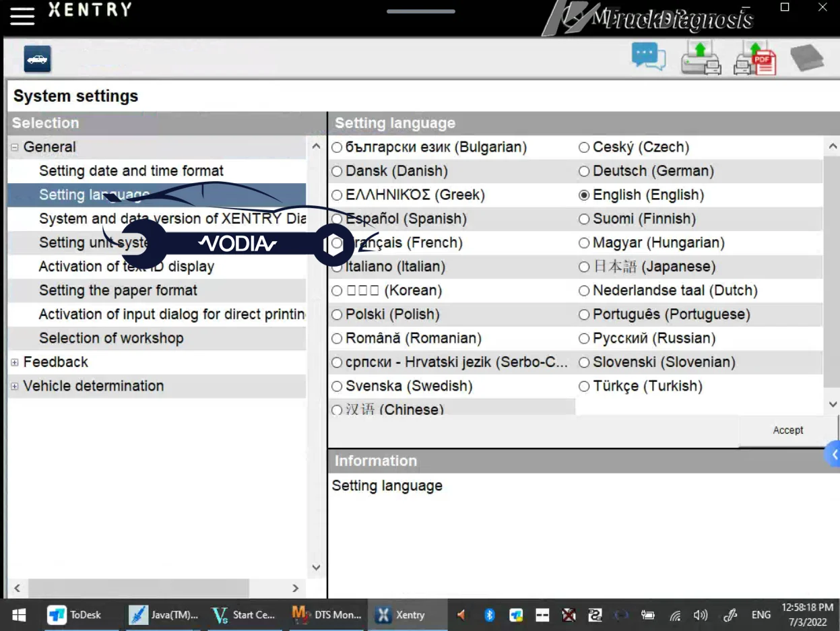Click the blue side panel arrow tab

pyautogui.click(x=833, y=455)
